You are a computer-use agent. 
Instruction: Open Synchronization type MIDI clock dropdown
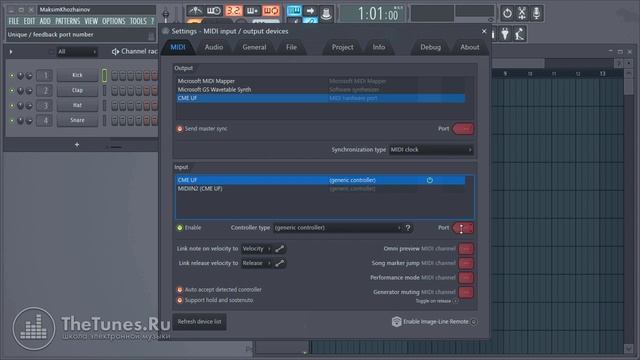(x=431, y=150)
